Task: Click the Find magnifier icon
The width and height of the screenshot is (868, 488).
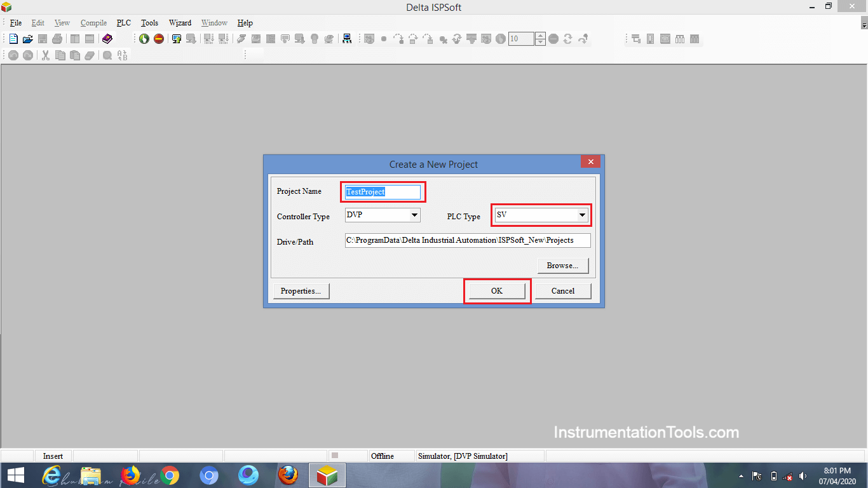Action: tap(107, 55)
